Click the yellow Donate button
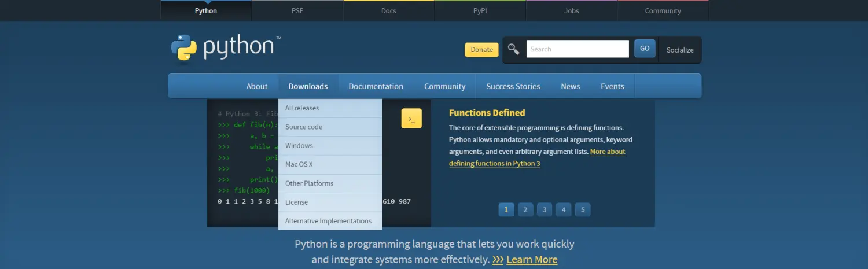This screenshot has height=269, width=868. (x=481, y=50)
